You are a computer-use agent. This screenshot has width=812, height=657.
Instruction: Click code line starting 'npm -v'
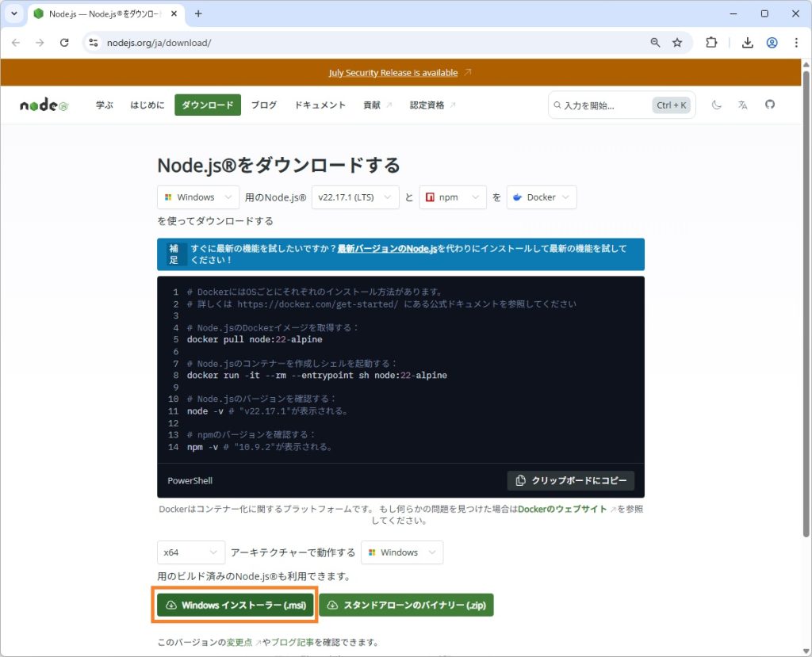[260, 447]
